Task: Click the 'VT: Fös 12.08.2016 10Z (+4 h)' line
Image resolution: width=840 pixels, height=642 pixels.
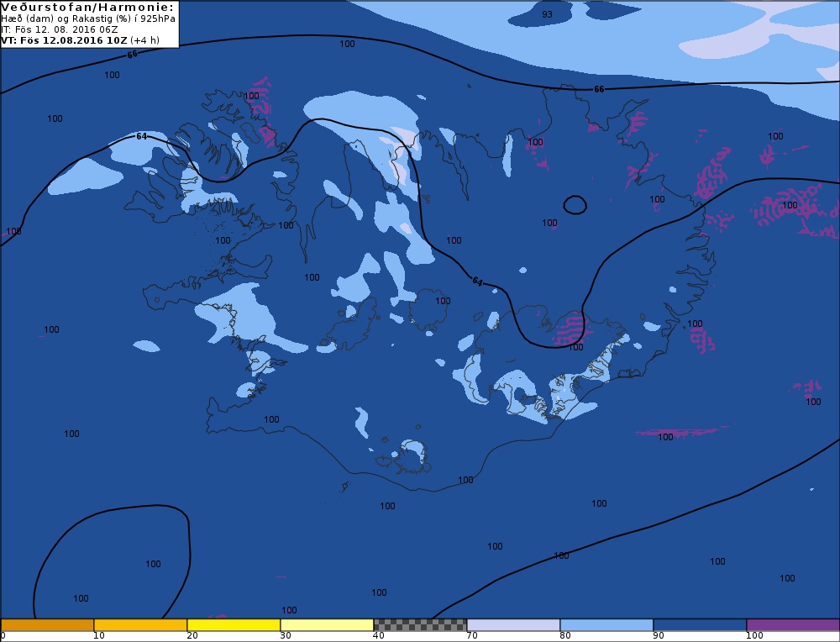Action: pos(81,40)
